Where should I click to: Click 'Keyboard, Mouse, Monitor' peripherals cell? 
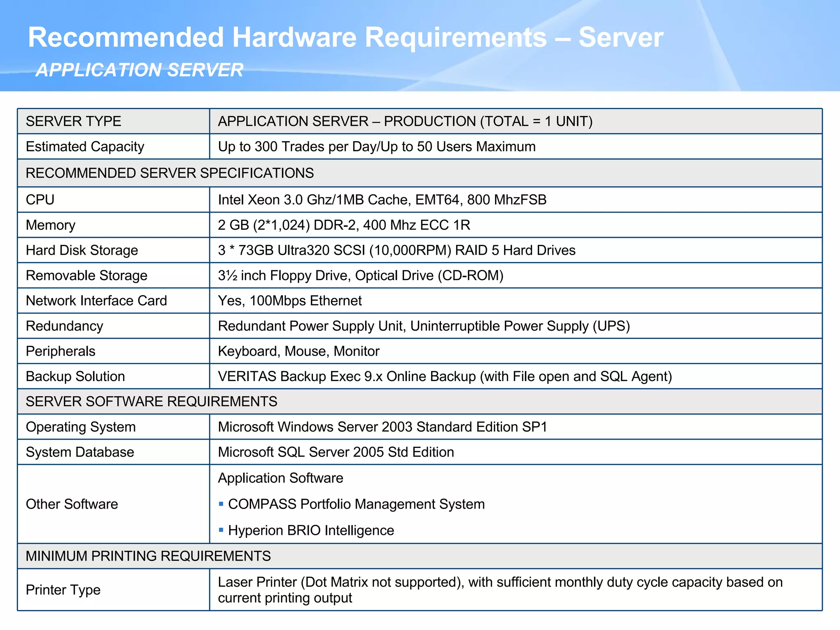pos(299,352)
